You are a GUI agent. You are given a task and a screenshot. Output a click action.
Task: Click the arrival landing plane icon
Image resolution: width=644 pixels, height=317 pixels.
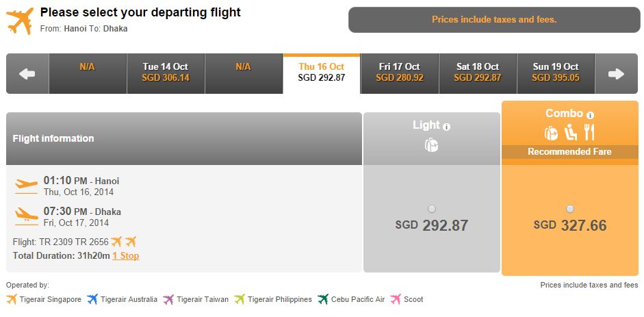click(26, 216)
